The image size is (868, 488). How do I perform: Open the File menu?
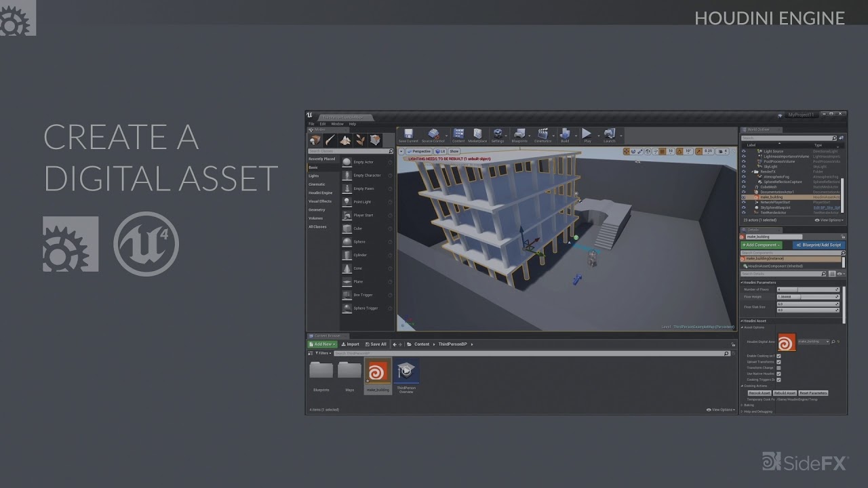[x=311, y=124]
